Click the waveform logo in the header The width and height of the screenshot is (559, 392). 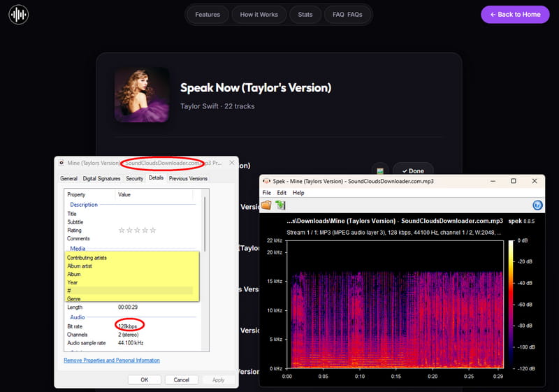click(19, 15)
